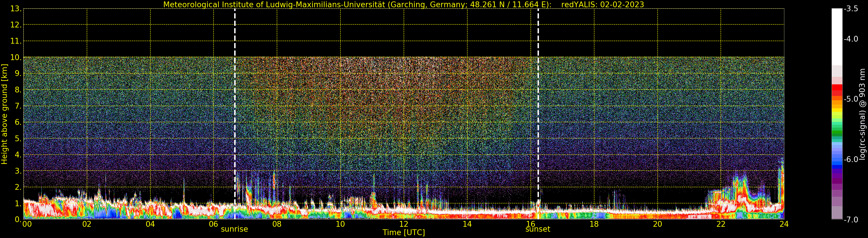Viewport: 868px width, 238px height.
Task: Click time axis tick label 10
Action: pos(340,224)
